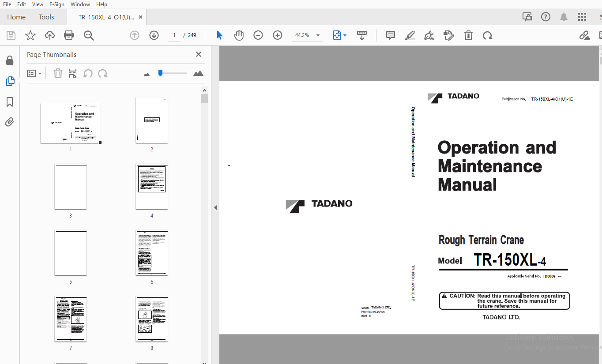602x364 pixels.
Task: Select page 3 thumbnail
Action: [x=71, y=187]
